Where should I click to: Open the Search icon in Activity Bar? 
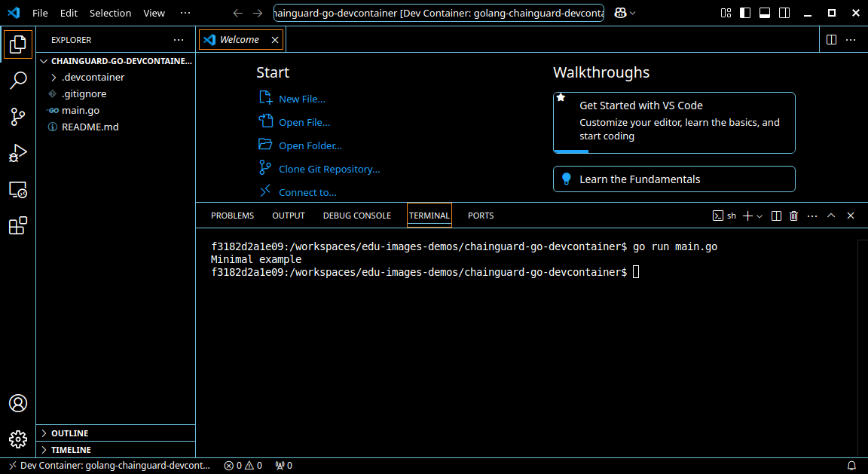(18, 80)
